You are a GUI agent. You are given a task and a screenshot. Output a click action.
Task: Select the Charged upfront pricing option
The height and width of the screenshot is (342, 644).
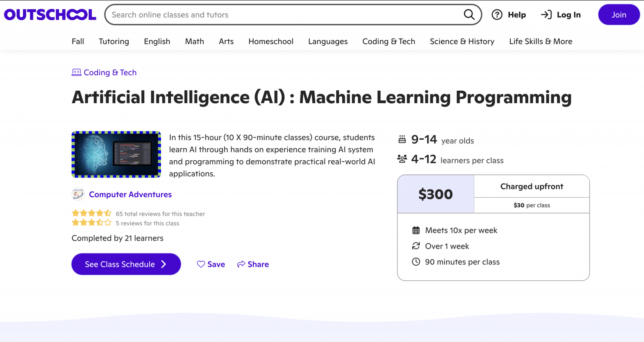[532, 186]
